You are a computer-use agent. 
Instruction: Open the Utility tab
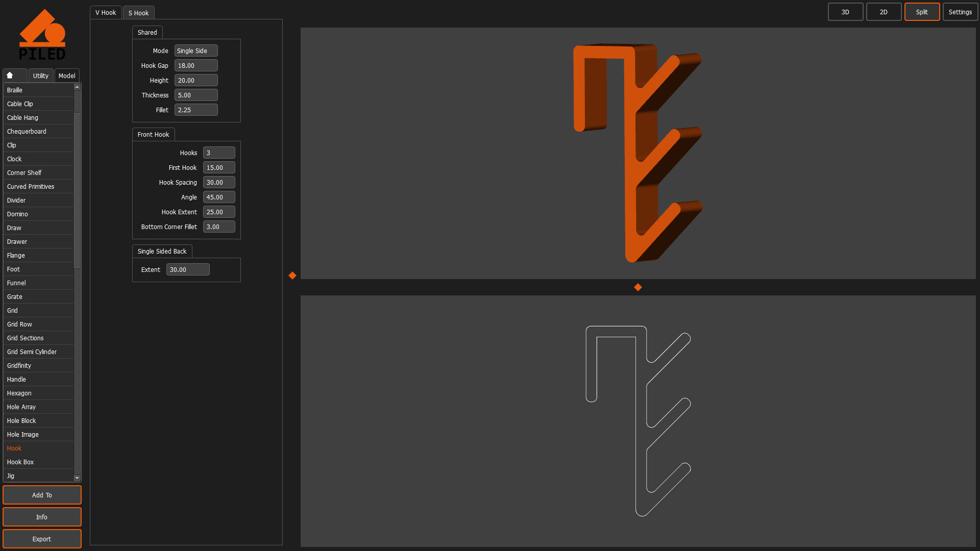click(x=41, y=76)
